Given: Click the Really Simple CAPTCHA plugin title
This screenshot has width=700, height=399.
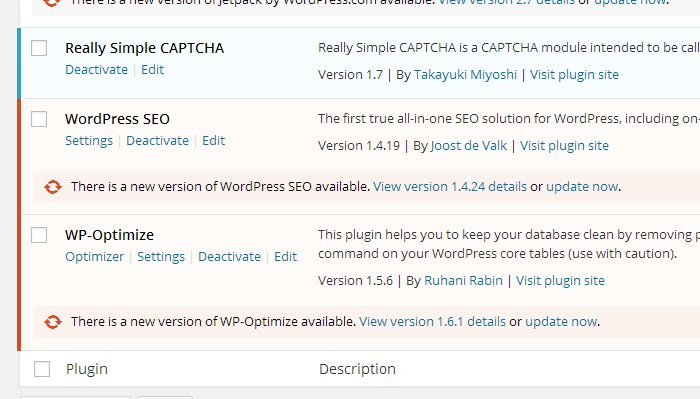Looking at the screenshot, I should click(x=145, y=48).
